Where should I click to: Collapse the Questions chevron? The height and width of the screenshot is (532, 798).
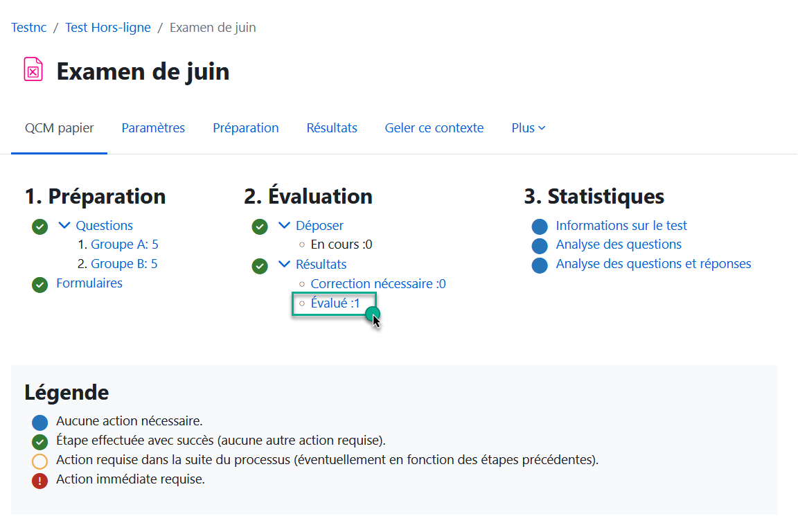pos(65,225)
